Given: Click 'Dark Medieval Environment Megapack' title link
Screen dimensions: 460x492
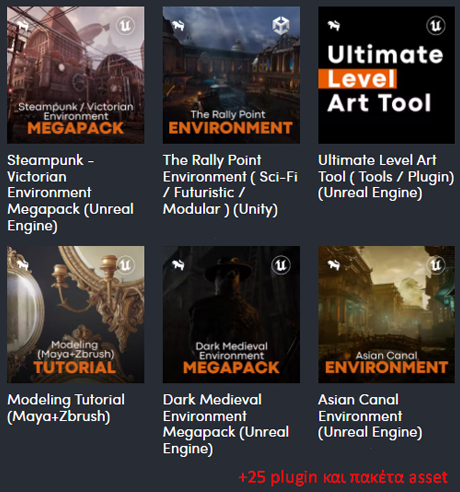Looking at the screenshot, I should [x=226, y=424].
